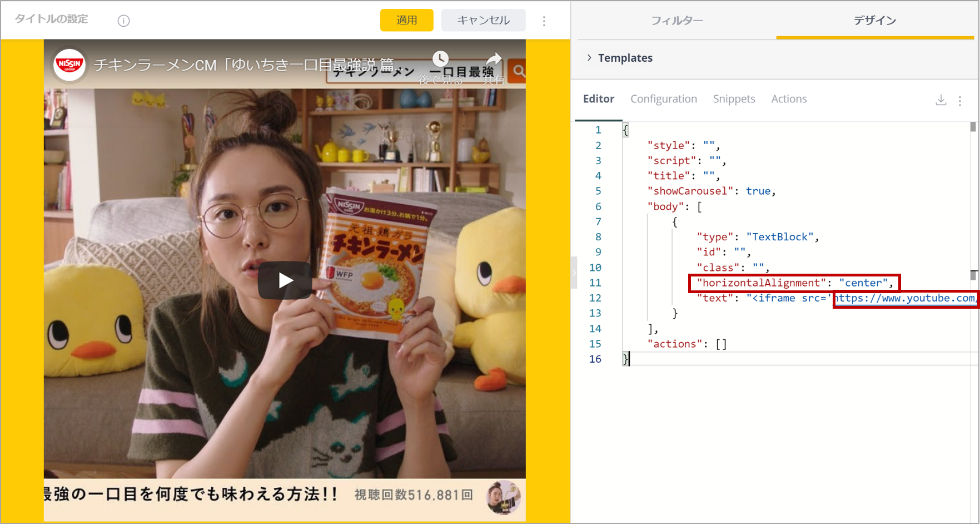This screenshot has width=980, height=524.
Task: Click the "title" line in the editor
Action: tap(684, 176)
